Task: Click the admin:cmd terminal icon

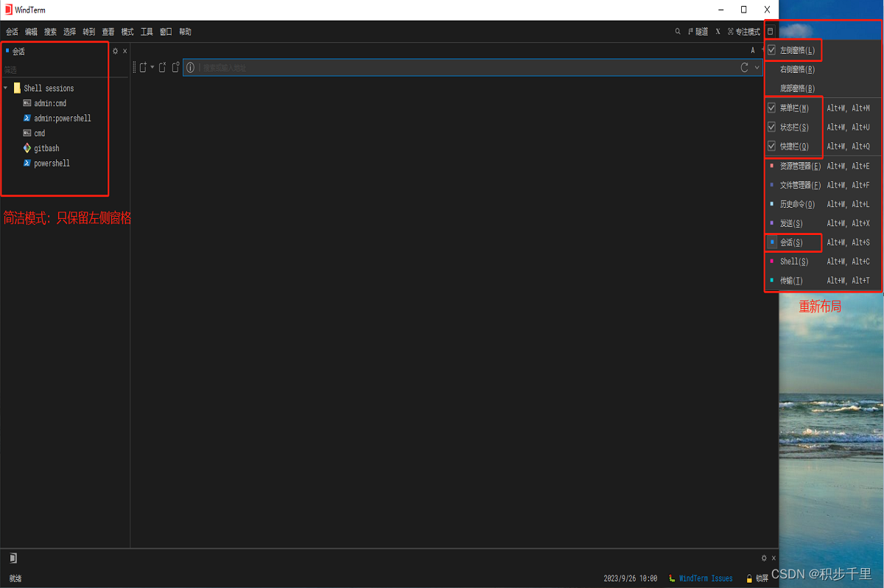Action: (27, 103)
